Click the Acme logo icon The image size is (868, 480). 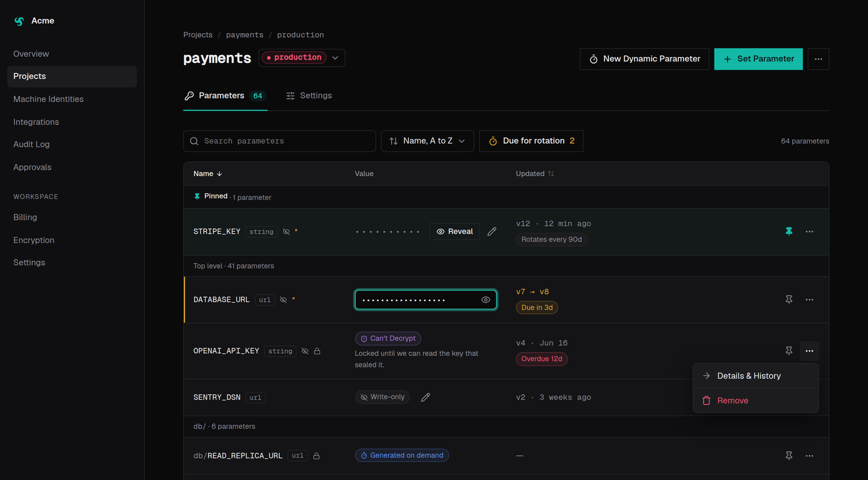click(19, 21)
